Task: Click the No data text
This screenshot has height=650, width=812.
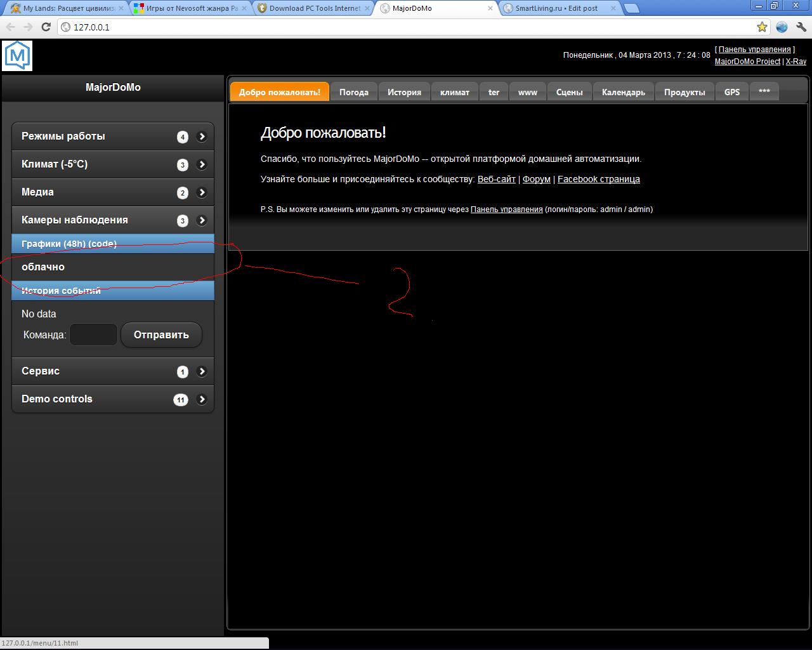Action: click(39, 314)
